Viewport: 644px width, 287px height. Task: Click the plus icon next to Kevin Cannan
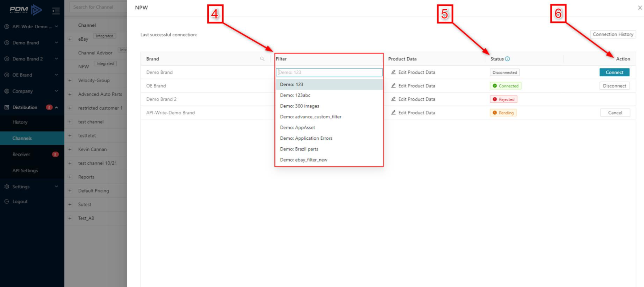[70, 149]
